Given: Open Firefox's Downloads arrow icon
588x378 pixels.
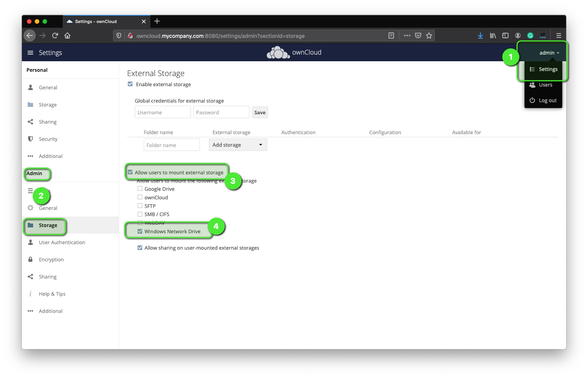Looking at the screenshot, I should click(480, 35).
